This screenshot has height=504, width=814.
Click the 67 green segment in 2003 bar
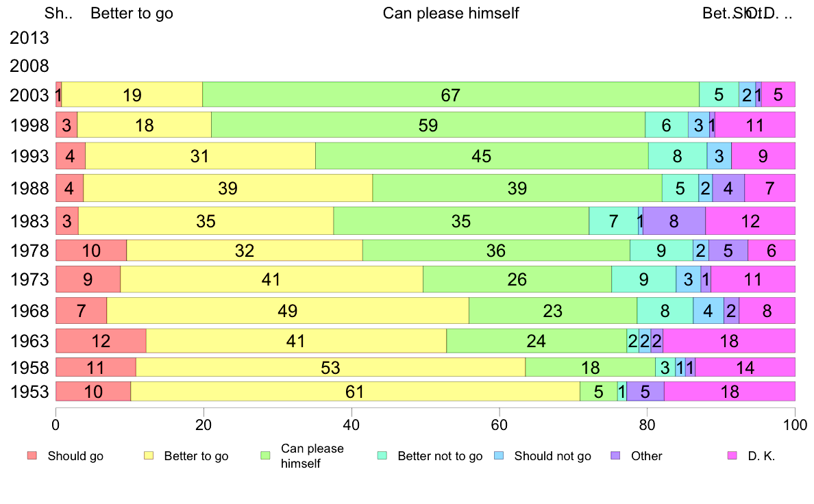[451, 94]
